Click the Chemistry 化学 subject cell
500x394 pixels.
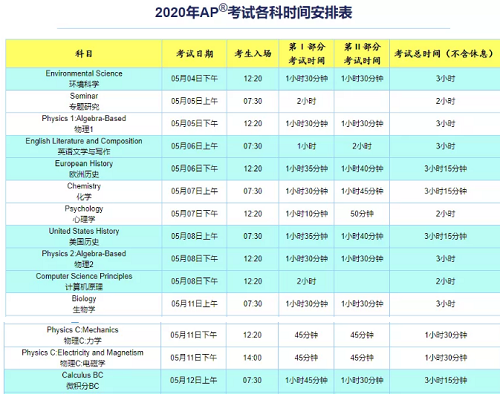click(84, 191)
